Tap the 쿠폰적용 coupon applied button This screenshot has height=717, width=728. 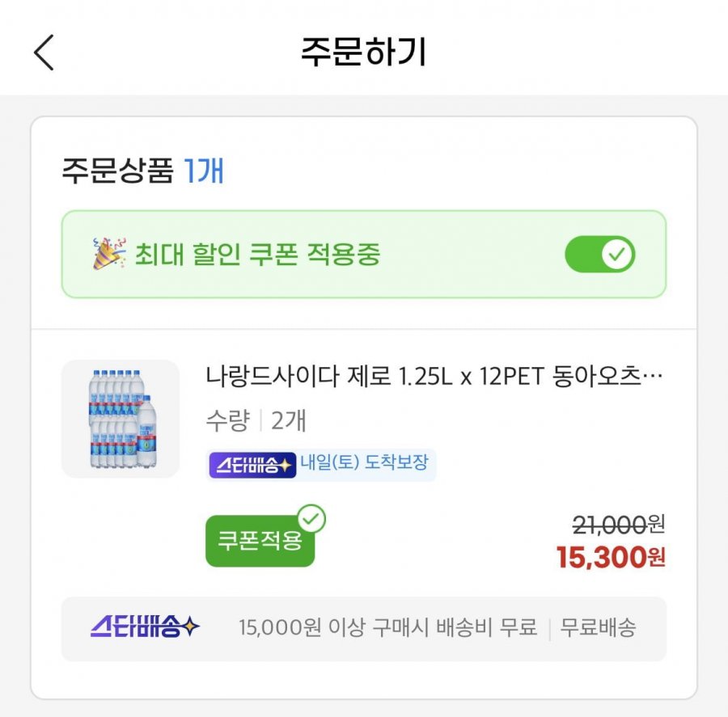coord(259,541)
